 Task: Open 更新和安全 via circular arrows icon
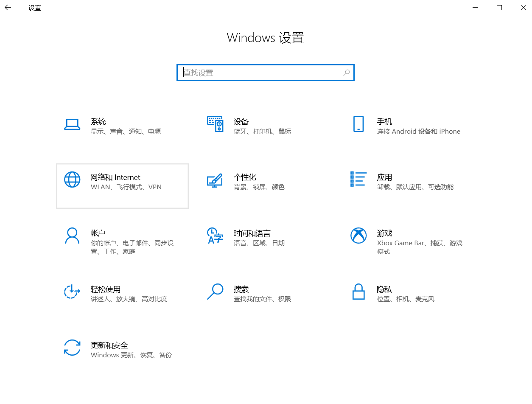[72, 348]
